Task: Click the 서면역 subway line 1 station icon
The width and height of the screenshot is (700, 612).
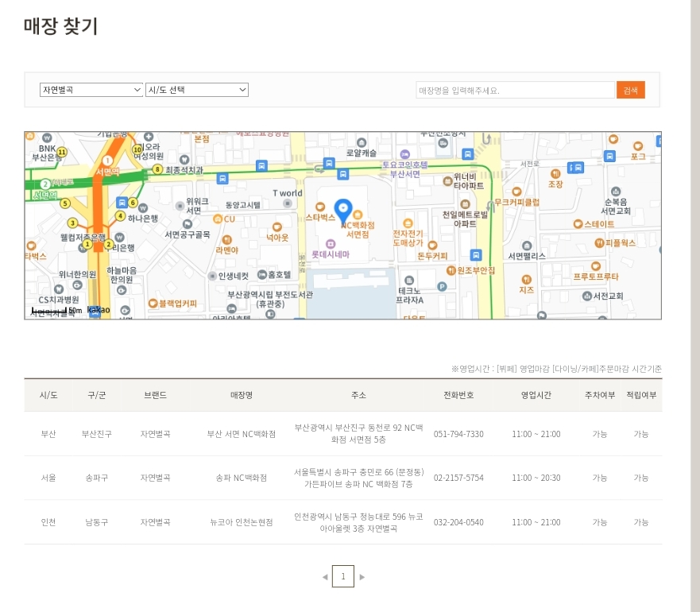Action: 107,161
